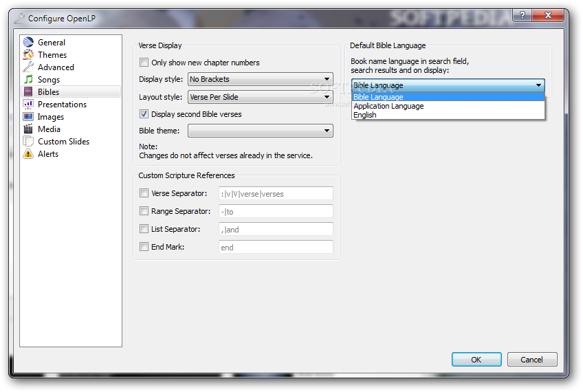The height and width of the screenshot is (392, 583).
Task: Choose Application Language in dropdown list
Action: tap(448, 106)
